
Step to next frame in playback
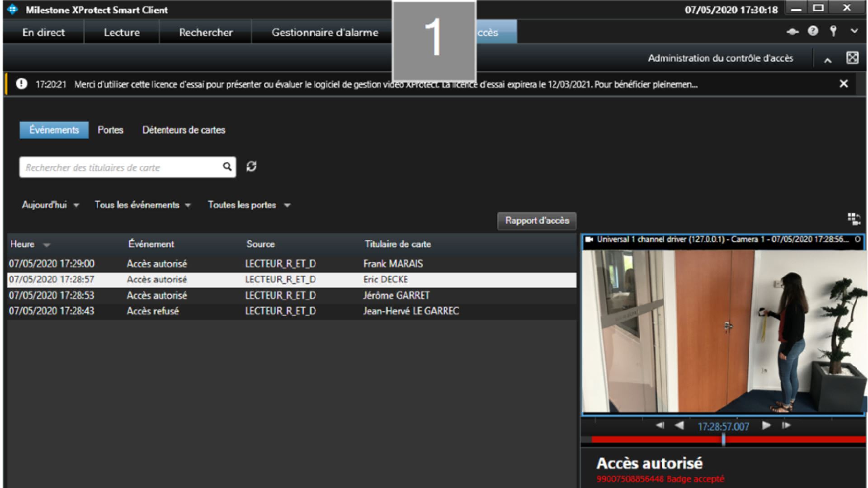point(786,425)
